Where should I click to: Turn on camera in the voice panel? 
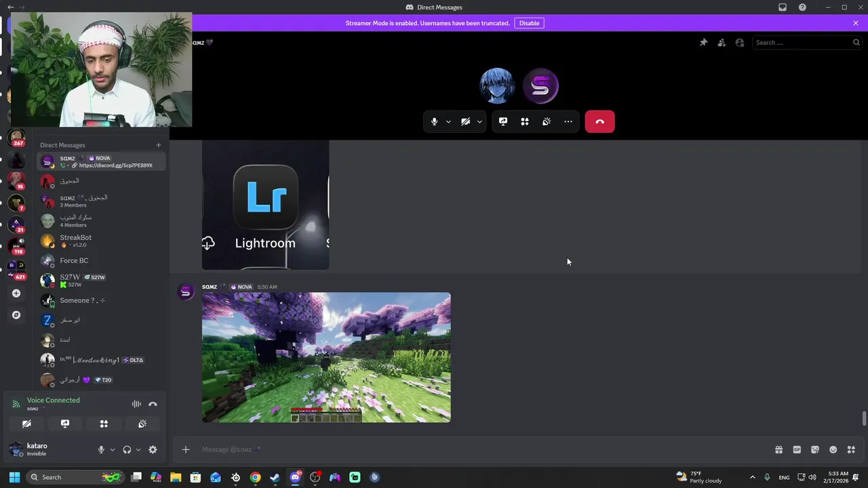pos(26,424)
